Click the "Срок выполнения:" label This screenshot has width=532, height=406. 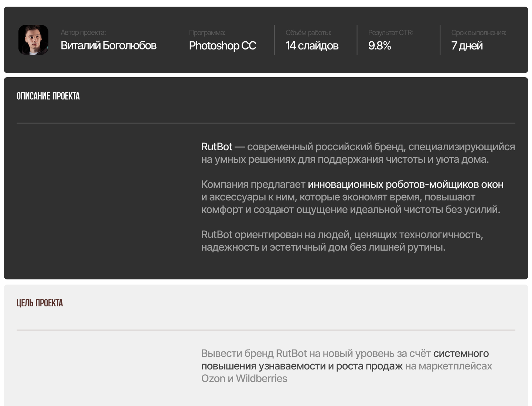pos(478,33)
